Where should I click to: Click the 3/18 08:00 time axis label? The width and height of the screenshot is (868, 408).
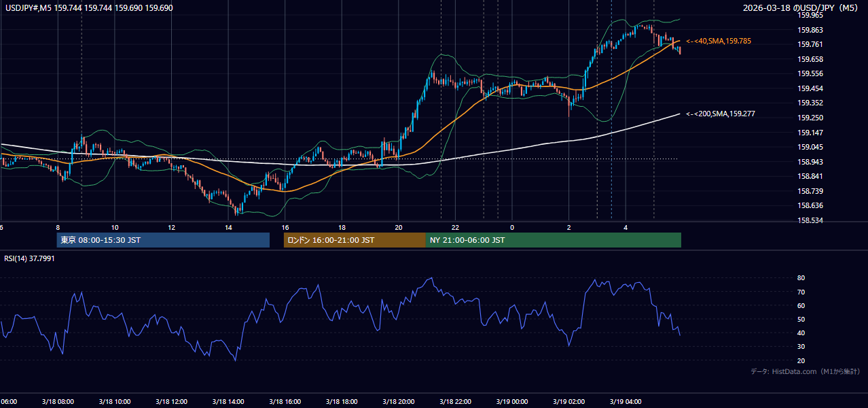pos(58,402)
